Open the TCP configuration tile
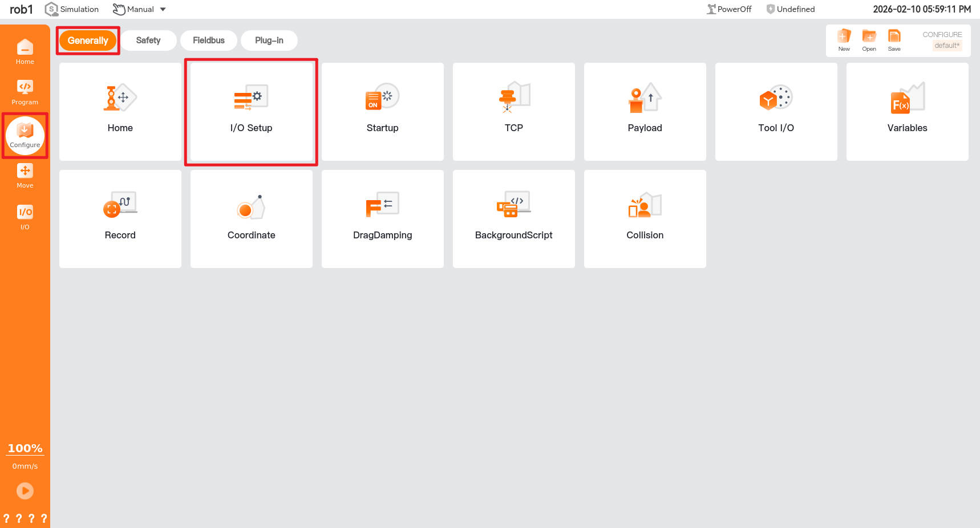The height and width of the screenshot is (528, 980). pyautogui.click(x=513, y=112)
